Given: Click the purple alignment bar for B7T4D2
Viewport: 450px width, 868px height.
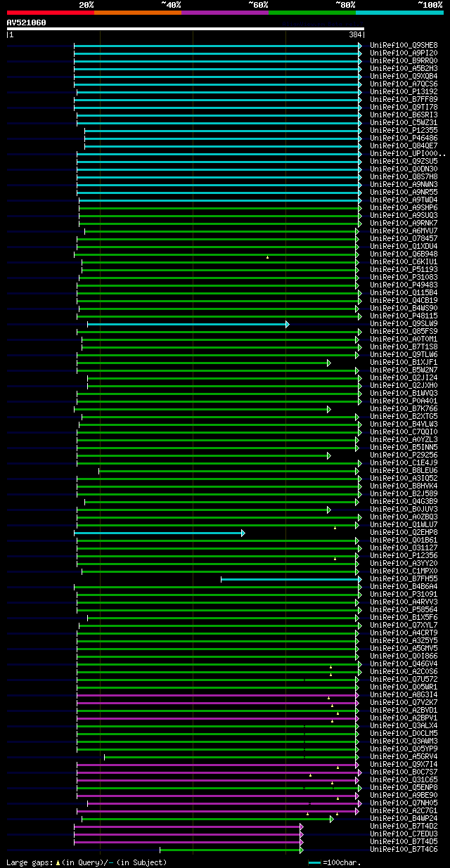Looking at the screenshot, I should click(x=188, y=827).
